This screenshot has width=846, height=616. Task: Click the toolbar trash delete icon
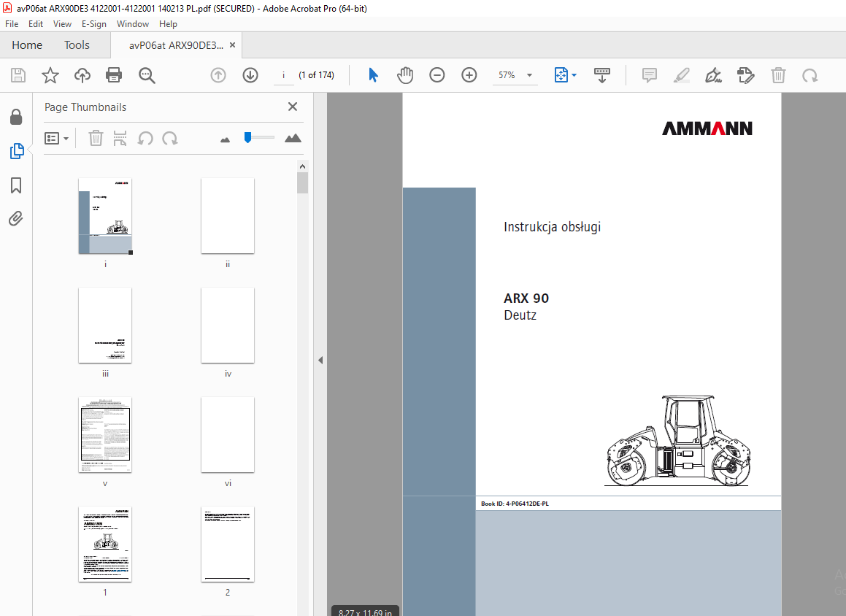click(x=778, y=75)
